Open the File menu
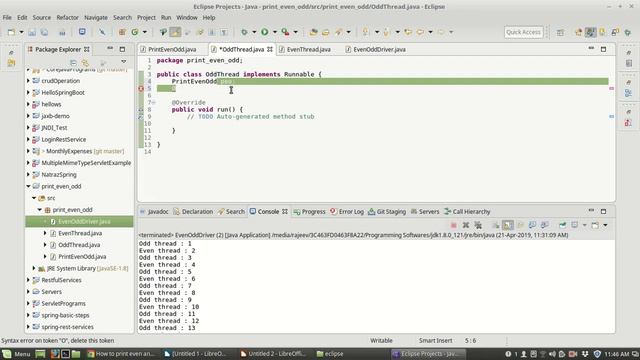 click(7, 18)
